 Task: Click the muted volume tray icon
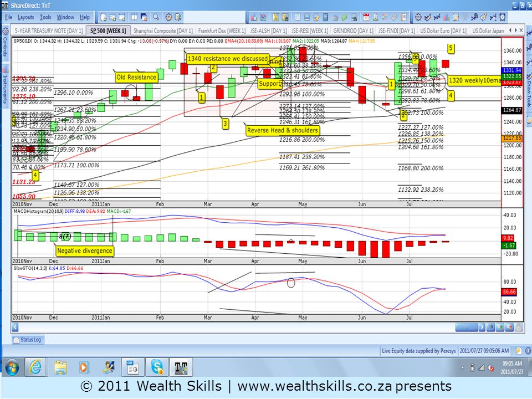(490, 367)
